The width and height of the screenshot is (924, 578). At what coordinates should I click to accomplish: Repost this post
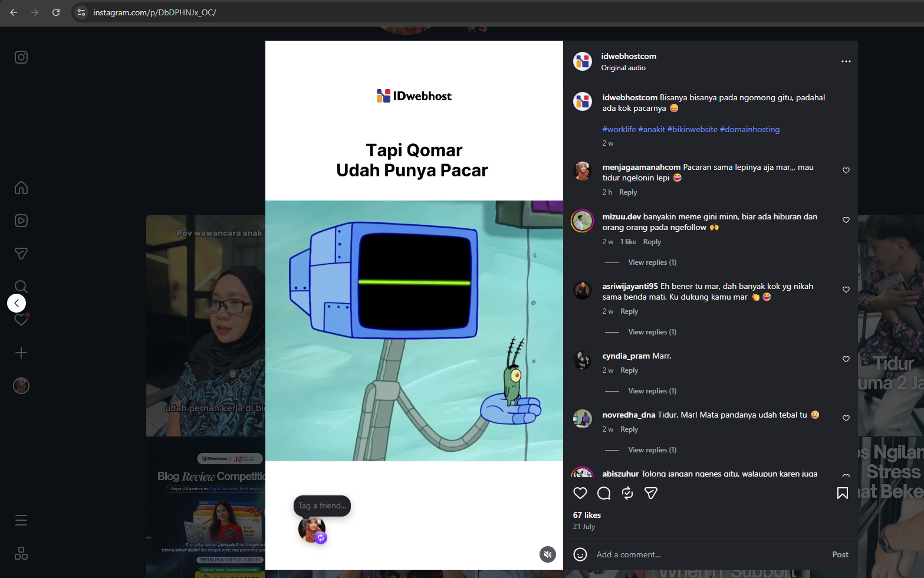[627, 493]
